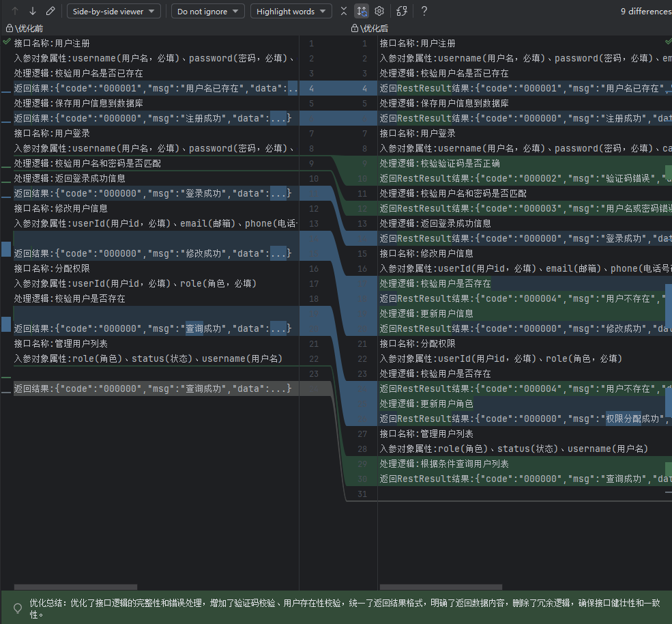Screen dimensions: 672x624
Task: Click green checkmark at left pane top
Action: point(6,42)
